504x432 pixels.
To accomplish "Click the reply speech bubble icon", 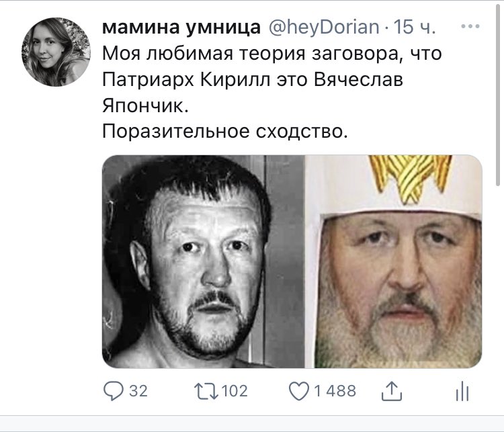I will 113,391.
